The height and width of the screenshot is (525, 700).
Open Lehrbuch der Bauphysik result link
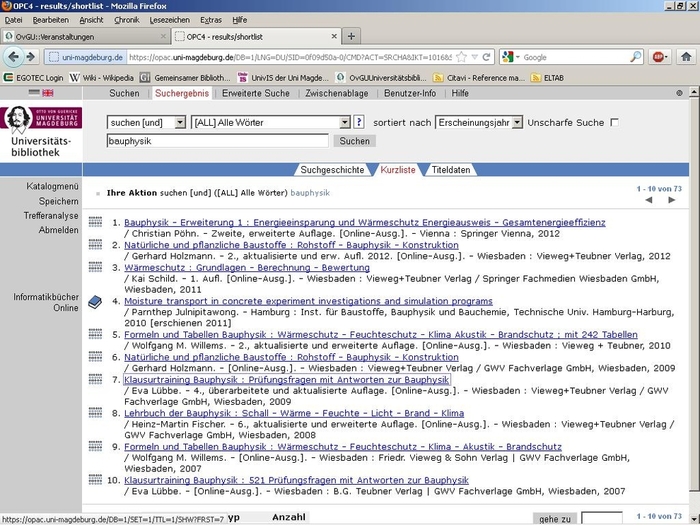294,413
